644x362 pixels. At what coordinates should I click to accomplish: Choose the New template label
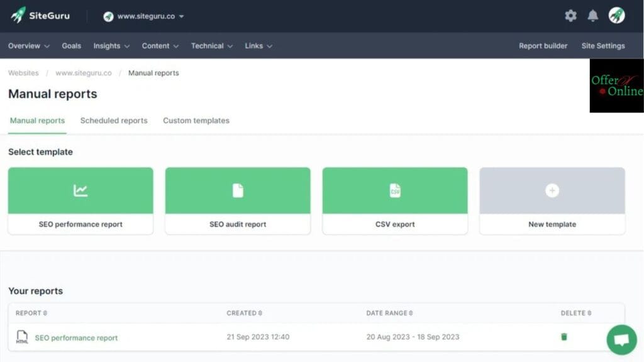click(552, 224)
